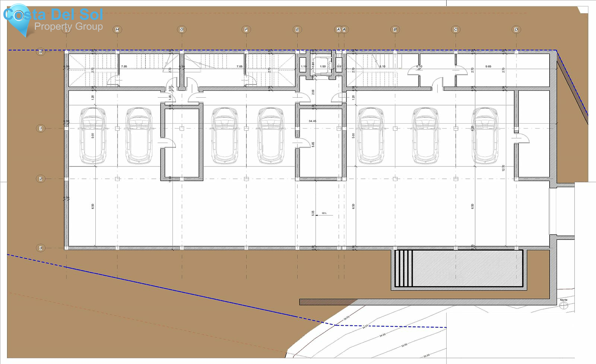Click grid row marker 0
Screen dimensions: 596x364
click(x=41, y=52)
